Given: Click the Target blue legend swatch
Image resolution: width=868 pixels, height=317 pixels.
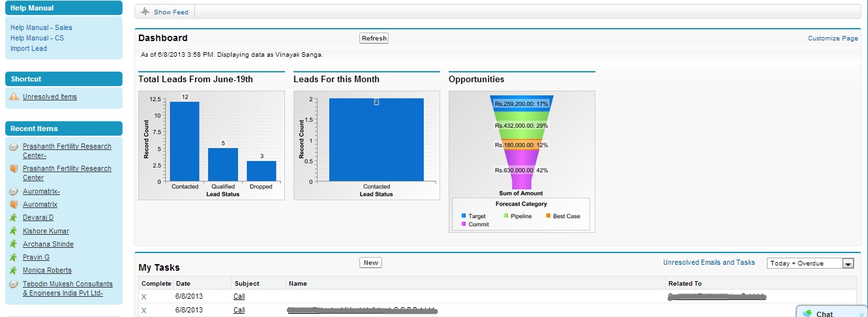Looking at the screenshot, I should [x=464, y=216].
